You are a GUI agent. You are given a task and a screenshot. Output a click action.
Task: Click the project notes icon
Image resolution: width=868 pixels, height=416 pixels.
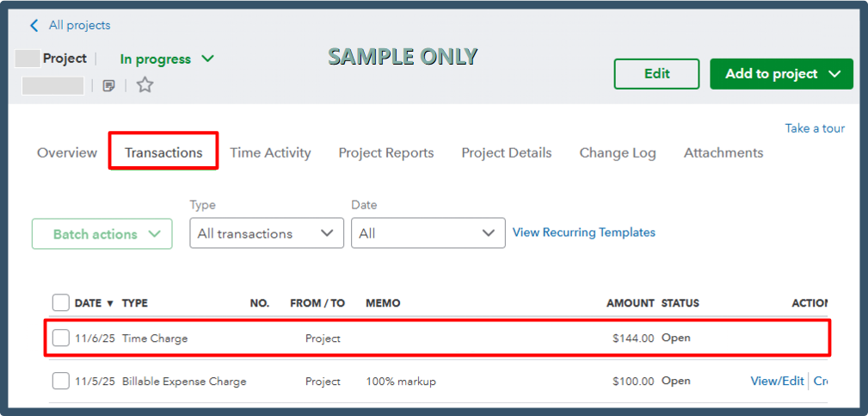click(108, 85)
